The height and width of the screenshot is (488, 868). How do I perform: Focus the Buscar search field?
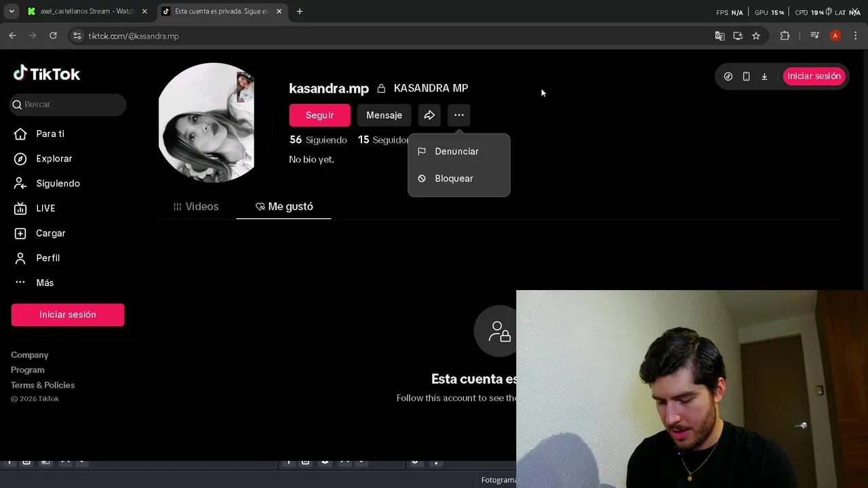point(68,104)
